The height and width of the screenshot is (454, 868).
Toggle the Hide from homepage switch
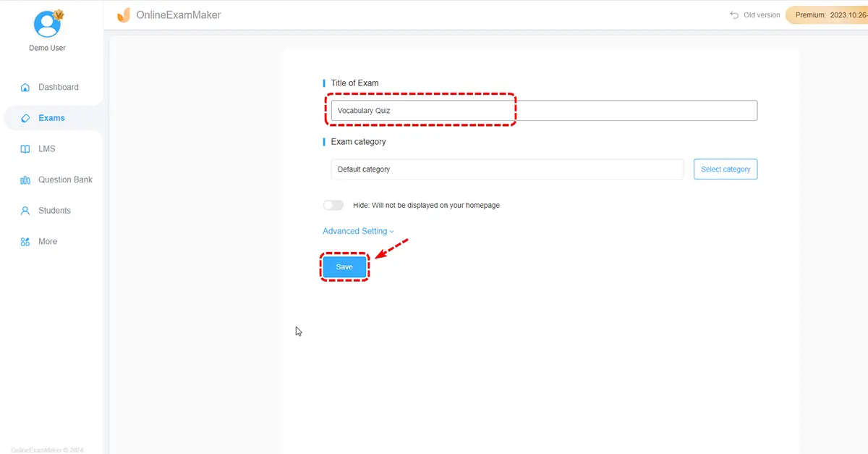333,205
